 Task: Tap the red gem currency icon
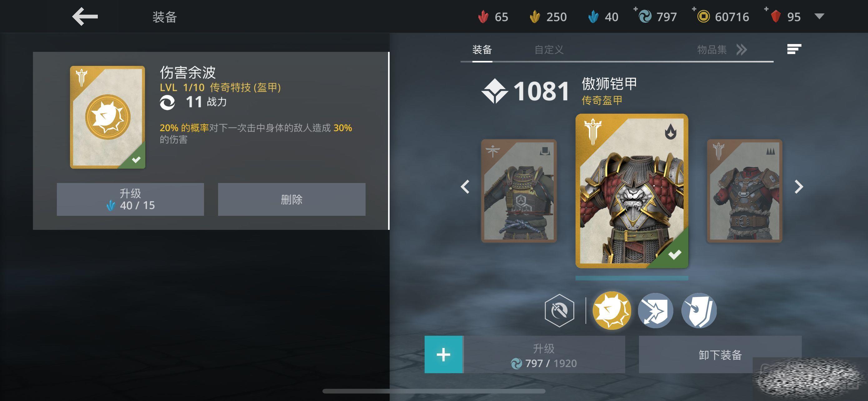[775, 17]
